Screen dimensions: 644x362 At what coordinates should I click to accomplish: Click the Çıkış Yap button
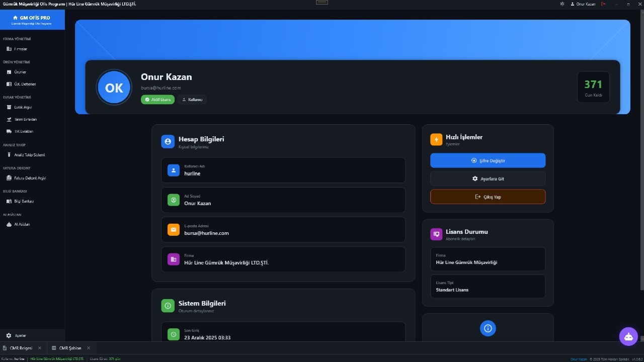tap(488, 197)
